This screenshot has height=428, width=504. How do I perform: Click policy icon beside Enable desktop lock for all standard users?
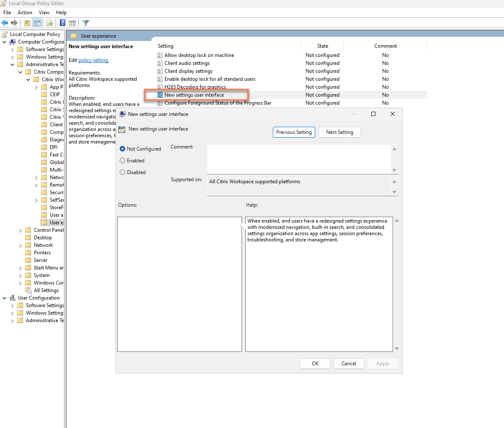pyautogui.click(x=160, y=79)
